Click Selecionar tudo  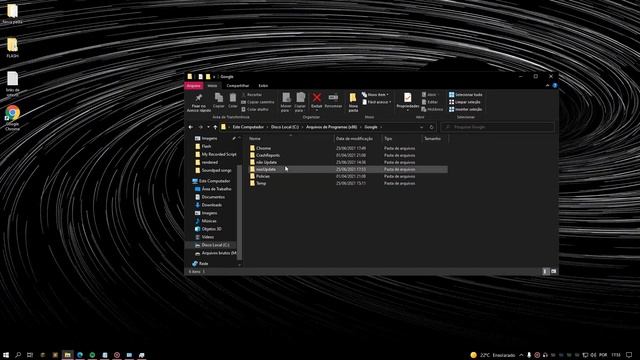[465, 95]
